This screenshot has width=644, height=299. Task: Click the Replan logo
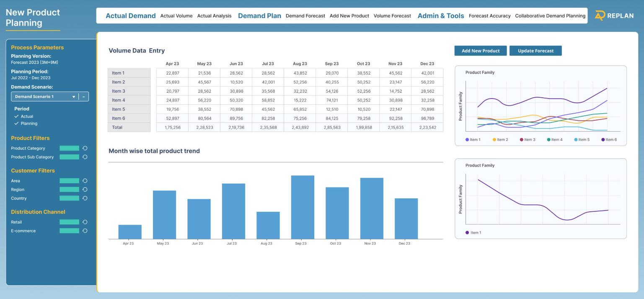coord(614,16)
